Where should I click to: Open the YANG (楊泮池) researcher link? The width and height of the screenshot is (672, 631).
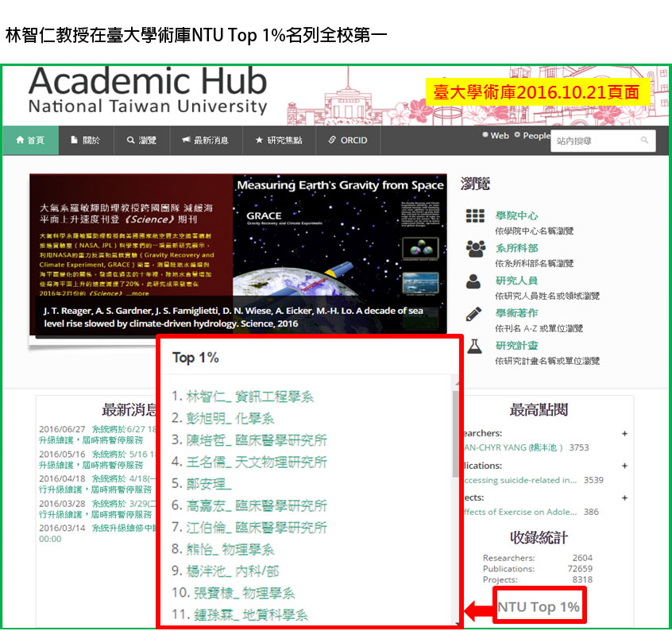click(x=513, y=447)
